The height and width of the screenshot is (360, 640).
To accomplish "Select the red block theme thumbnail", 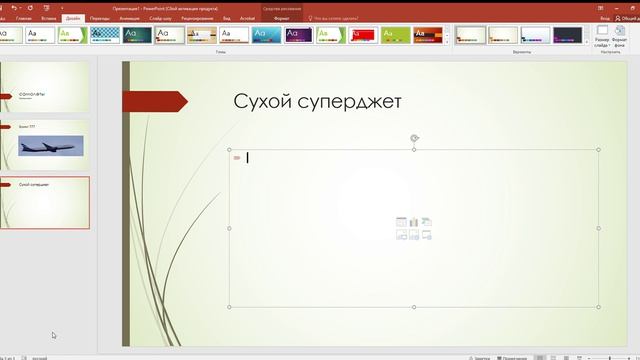I will [363, 35].
